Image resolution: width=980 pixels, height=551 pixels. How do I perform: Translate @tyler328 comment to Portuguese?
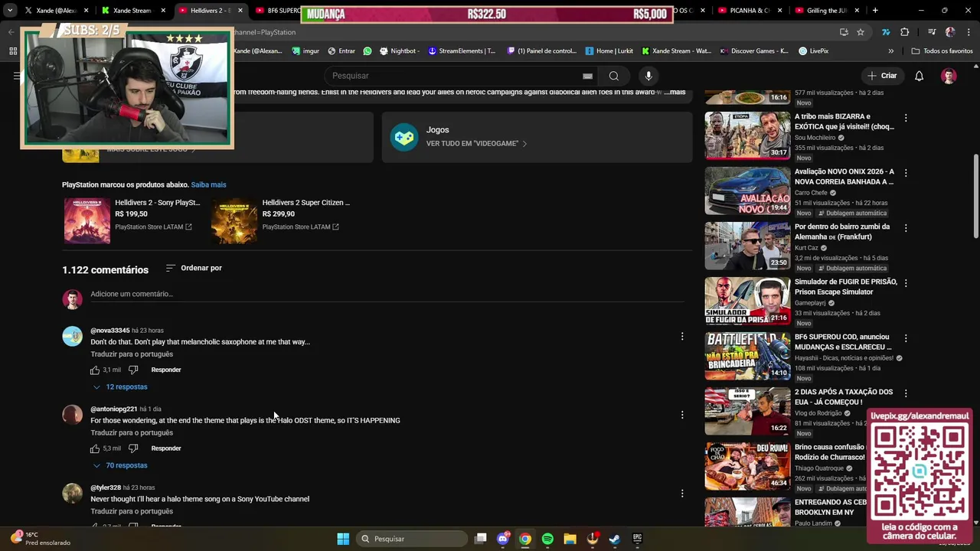point(132,511)
